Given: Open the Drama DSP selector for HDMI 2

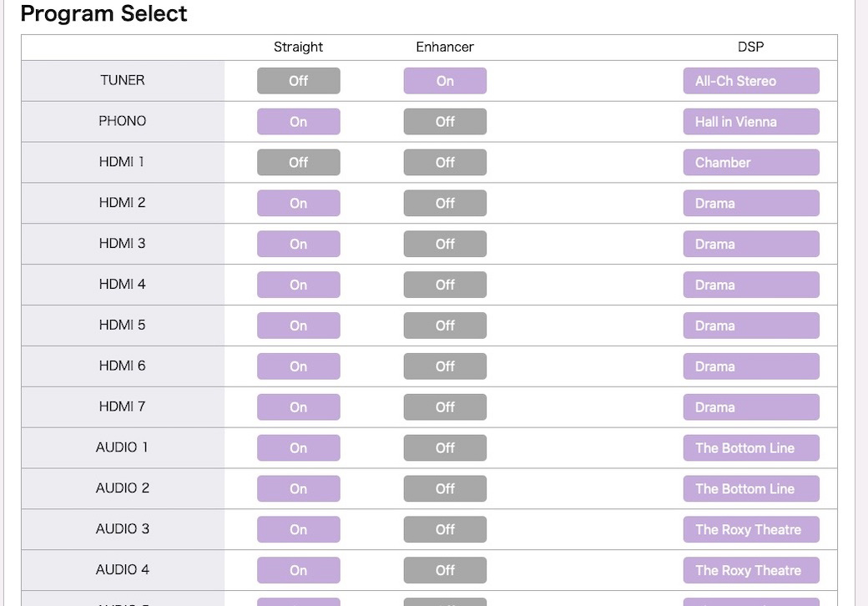Looking at the screenshot, I should [x=751, y=203].
